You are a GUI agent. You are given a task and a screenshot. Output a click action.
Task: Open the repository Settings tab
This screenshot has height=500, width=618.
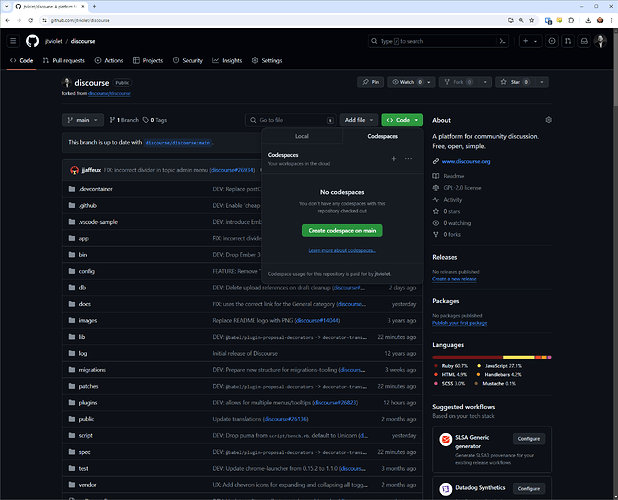[267, 60]
